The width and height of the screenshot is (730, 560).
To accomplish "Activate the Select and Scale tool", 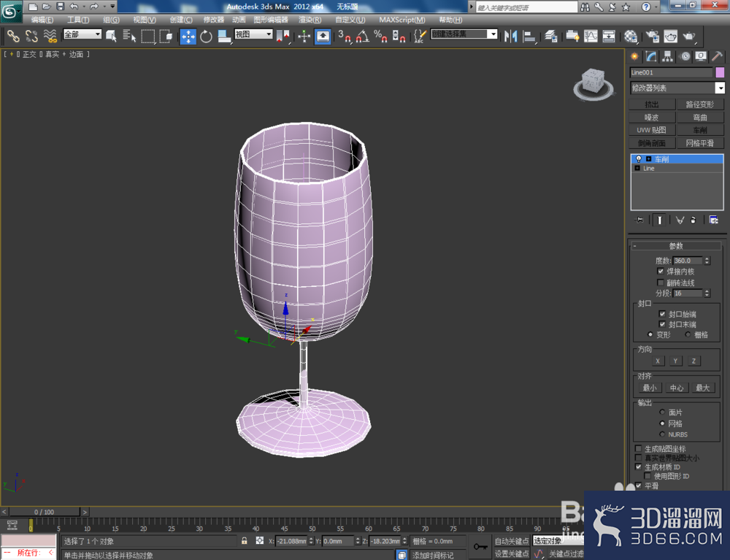I will (x=224, y=37).
